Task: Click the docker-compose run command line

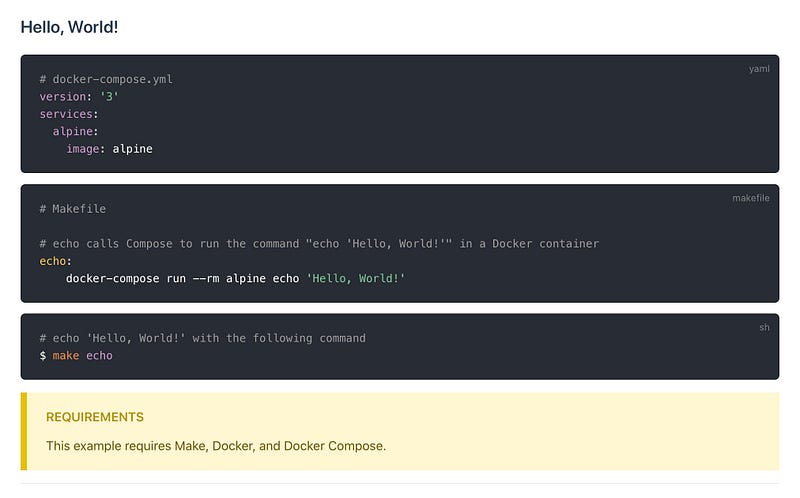Action: coord(235,278)
